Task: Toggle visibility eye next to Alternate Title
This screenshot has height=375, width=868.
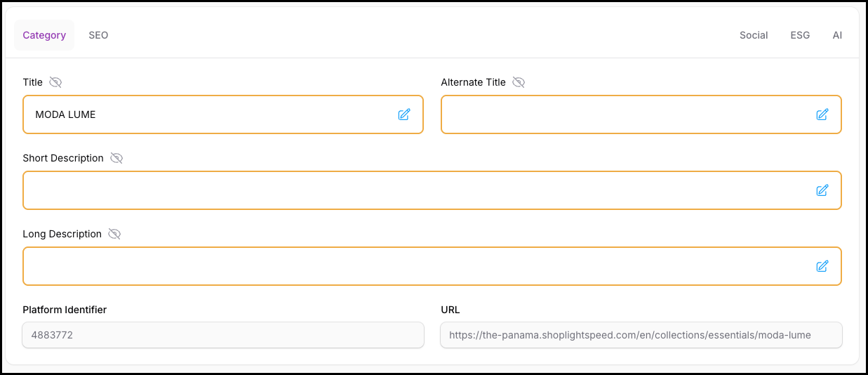Action: click(x=519, y=82)
